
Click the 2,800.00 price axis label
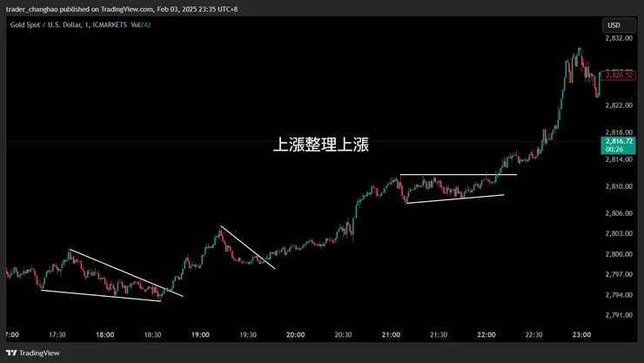pyautogui.click(x=619, y=254)
